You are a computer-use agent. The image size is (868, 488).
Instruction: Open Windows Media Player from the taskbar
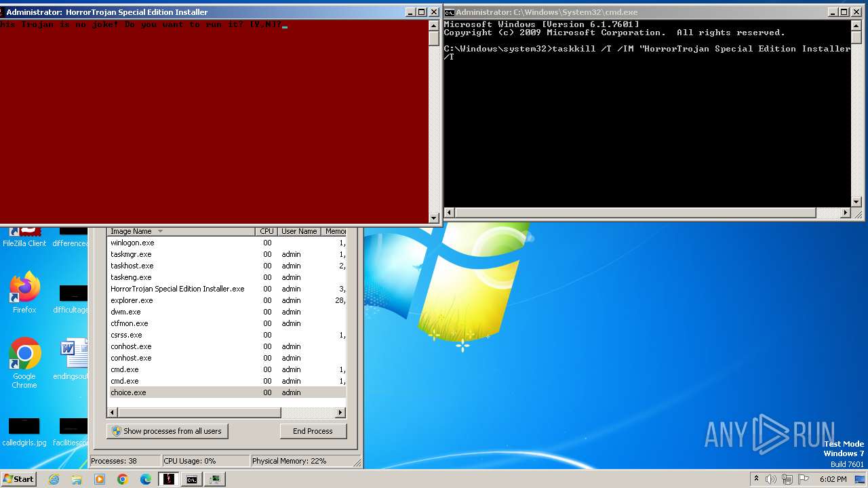100,479
